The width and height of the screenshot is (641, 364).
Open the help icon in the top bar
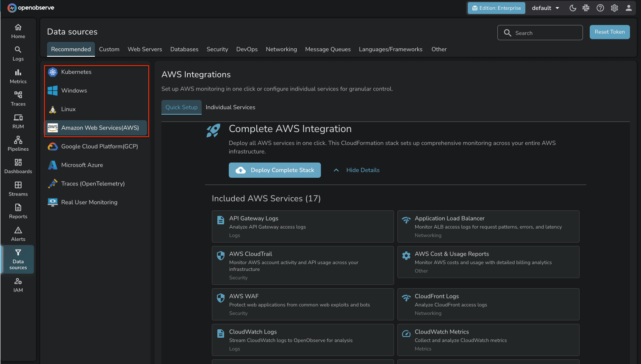click(600, 8)
